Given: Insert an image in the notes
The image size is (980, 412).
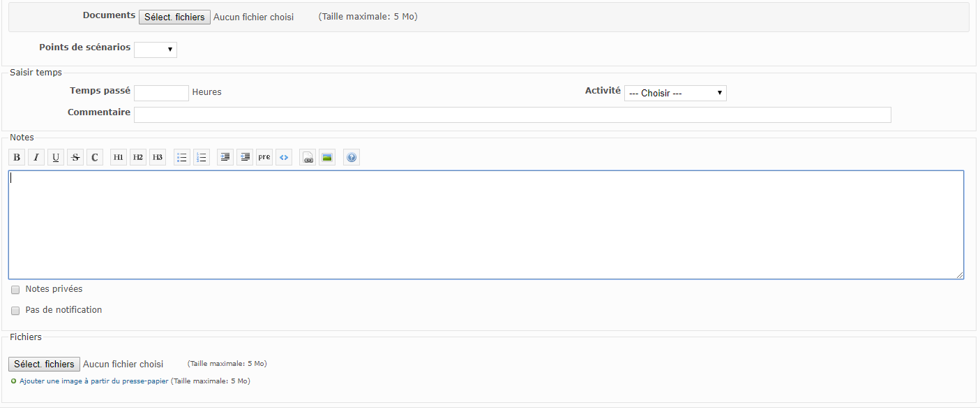Looking at the screenshot, I should click(x=326, y=158).
